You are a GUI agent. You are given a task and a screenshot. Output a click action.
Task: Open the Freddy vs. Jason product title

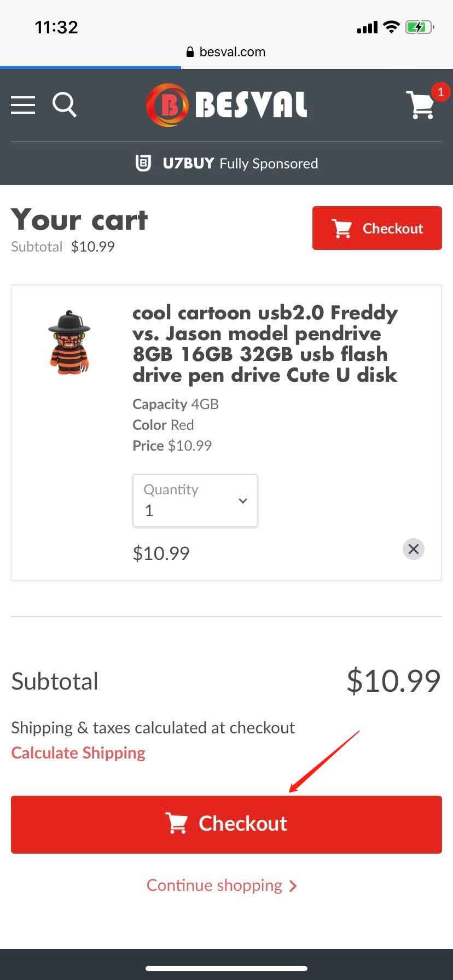[265, 343]
